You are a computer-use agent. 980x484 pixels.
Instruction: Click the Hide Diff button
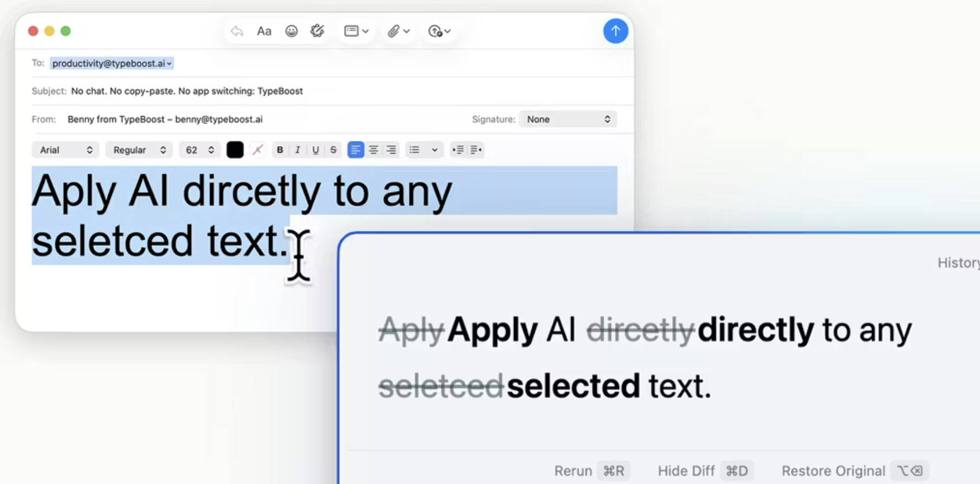pyautogui.click(x=705, y=471)
